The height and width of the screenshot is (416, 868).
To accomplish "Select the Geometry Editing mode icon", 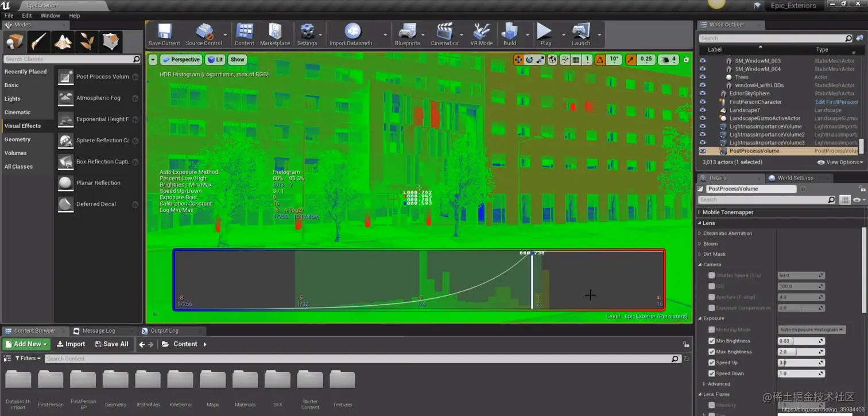I will coord(111,41).
